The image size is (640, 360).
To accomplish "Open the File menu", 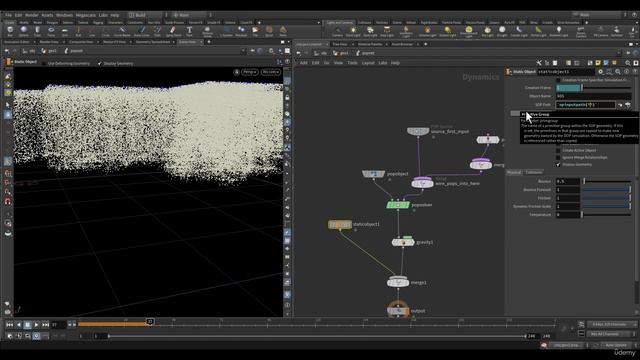I will [x=8, y=15].
